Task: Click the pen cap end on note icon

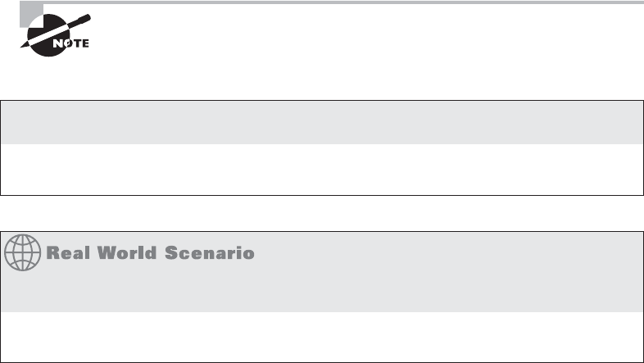Action: point(84,19)
